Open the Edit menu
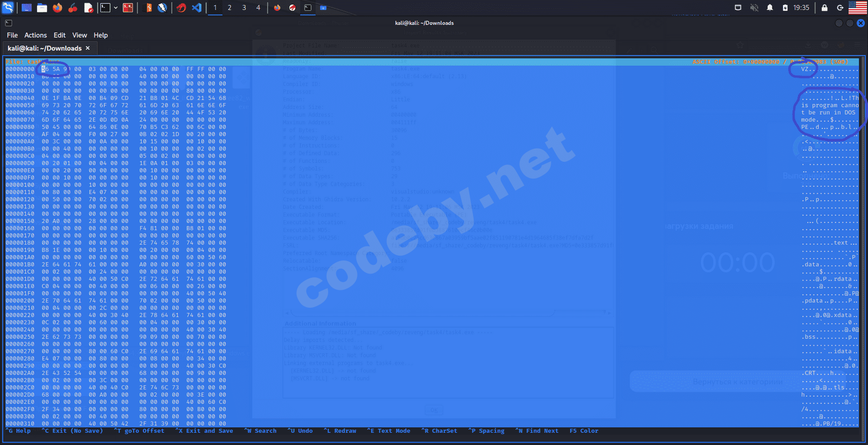This screenshot has width=868, height=445. (60, 35)
